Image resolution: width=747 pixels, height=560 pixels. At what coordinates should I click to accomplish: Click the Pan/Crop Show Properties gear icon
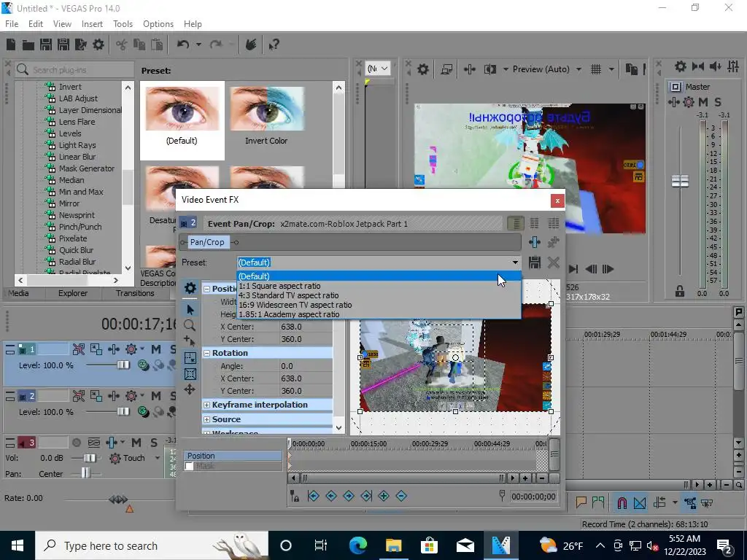pos(190,287)
